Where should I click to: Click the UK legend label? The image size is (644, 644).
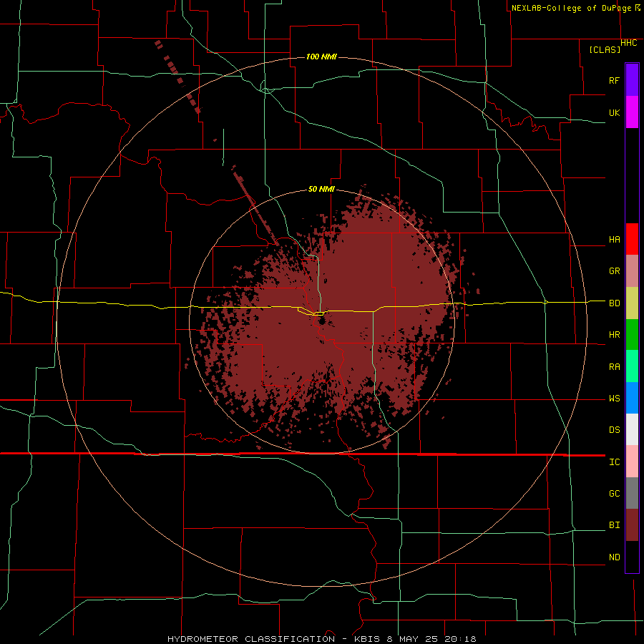pos(614,112)
